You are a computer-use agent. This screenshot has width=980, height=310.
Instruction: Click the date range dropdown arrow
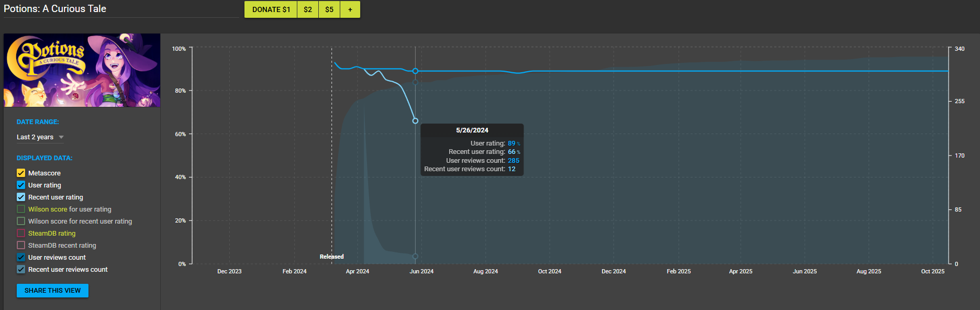tap(61, 137)
